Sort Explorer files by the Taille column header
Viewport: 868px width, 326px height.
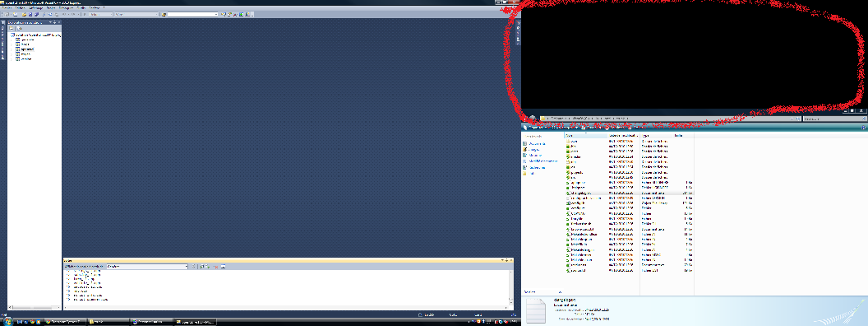click(x=684, y=135)
